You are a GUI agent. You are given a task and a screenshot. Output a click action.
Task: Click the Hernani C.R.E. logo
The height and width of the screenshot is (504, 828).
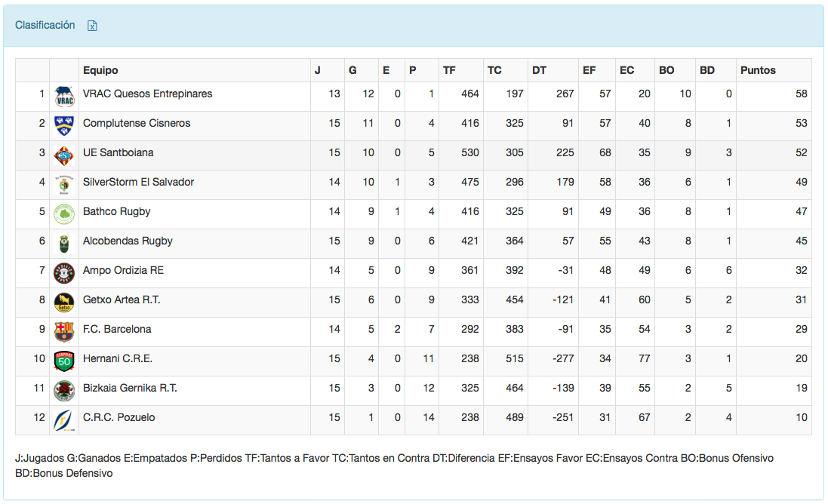64,361
